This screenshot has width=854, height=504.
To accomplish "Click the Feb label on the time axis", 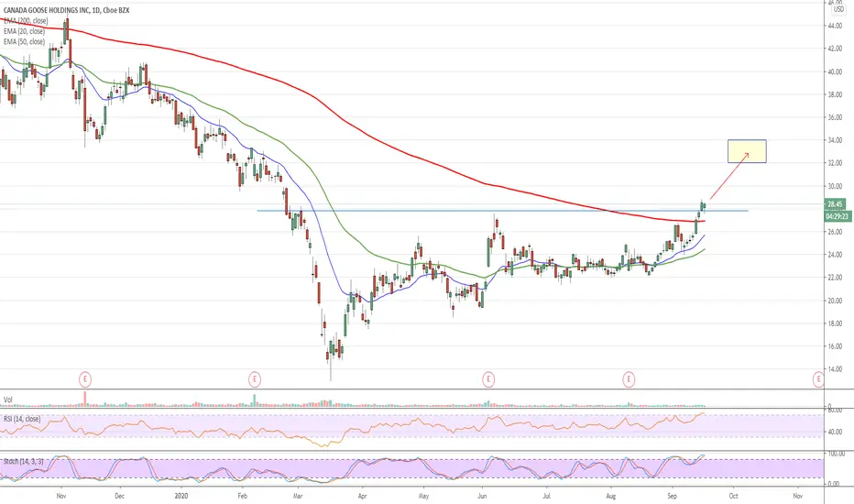I will click(x=243, y=496).
